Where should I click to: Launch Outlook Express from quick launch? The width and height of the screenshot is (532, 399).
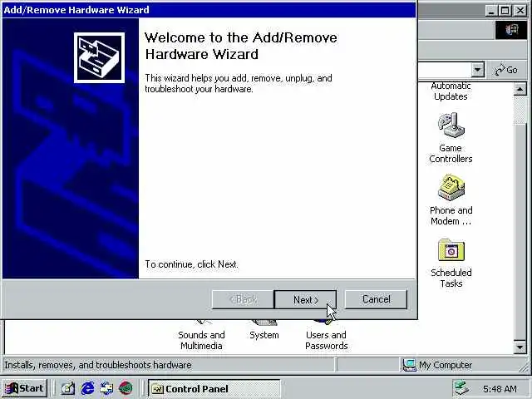pyautogui.click(x=106, y=388)
